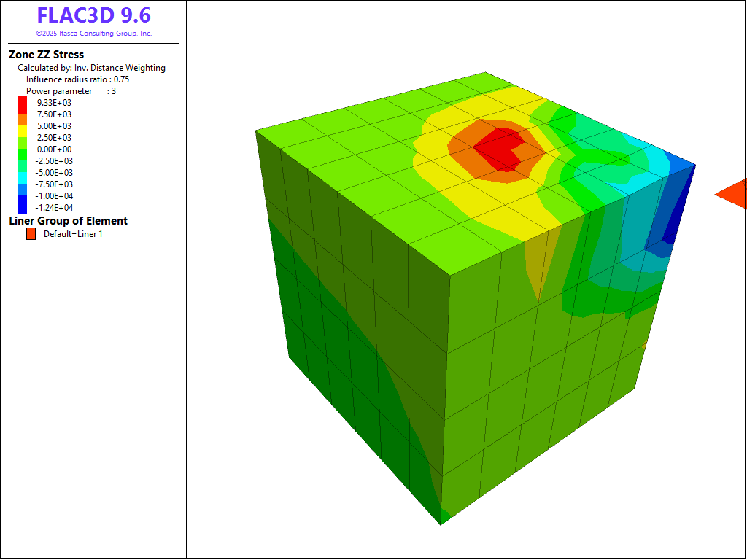Select the Influence radius ratio 0.75 entry
This screenshot has width=747, height=560.
point(77,79)
